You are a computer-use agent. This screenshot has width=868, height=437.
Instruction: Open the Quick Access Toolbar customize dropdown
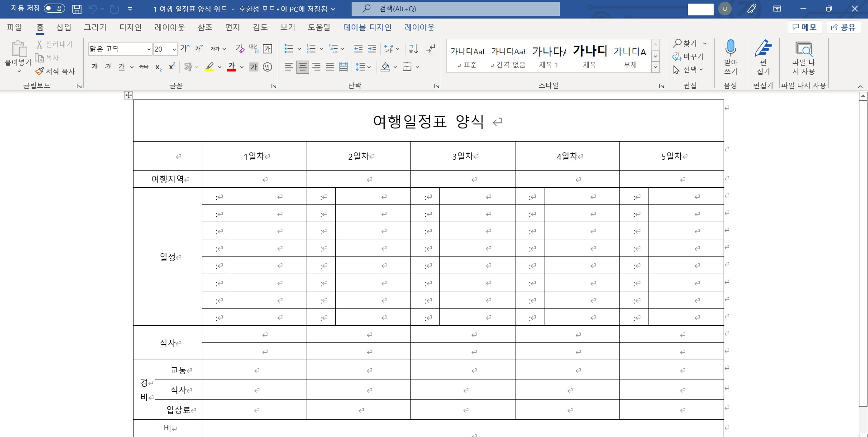[130, 9]
